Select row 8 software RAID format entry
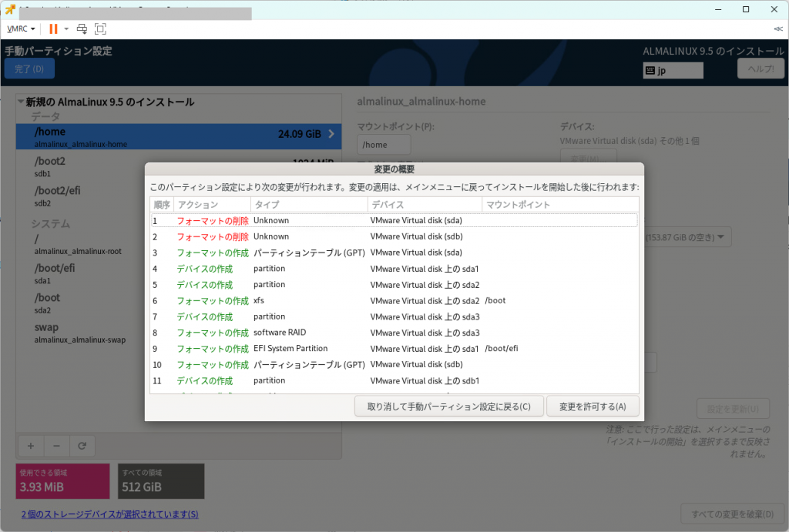 pyautogui.click(x=394, y=333)
